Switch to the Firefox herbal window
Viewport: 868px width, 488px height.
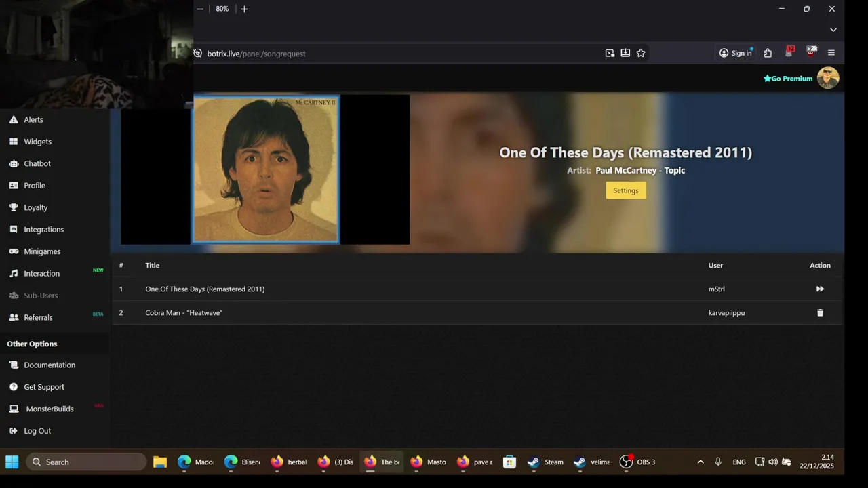pos(289,462)
